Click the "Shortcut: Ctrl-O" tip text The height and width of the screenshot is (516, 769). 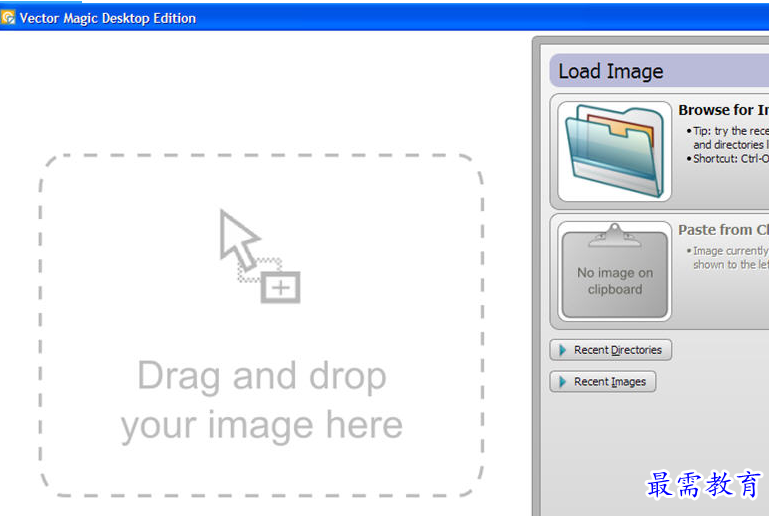click(731, 158)
